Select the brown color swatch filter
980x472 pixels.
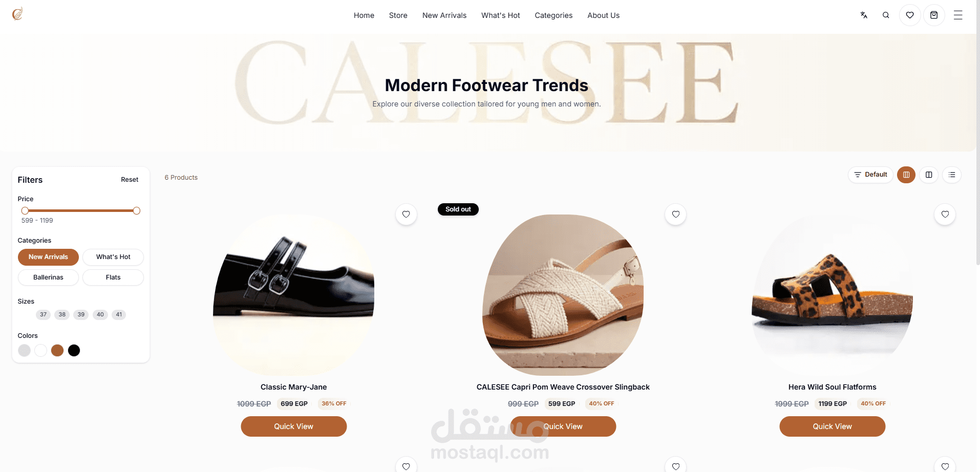pyautogui.click(x=57, y=350)
